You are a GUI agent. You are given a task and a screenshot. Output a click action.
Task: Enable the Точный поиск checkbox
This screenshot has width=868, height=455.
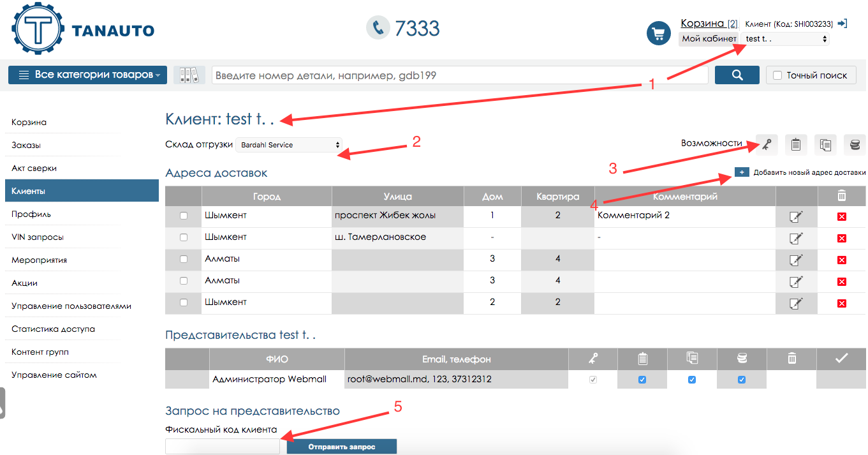777,75
